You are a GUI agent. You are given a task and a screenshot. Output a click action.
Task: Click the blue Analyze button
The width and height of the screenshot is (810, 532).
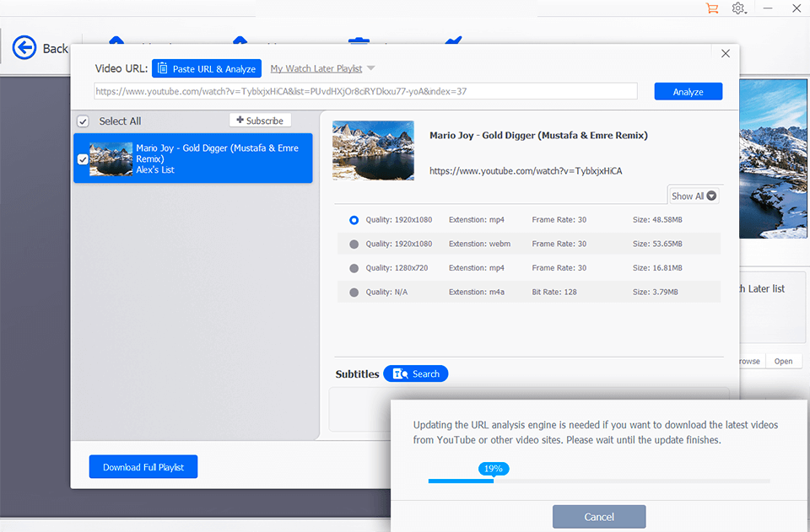688,92
